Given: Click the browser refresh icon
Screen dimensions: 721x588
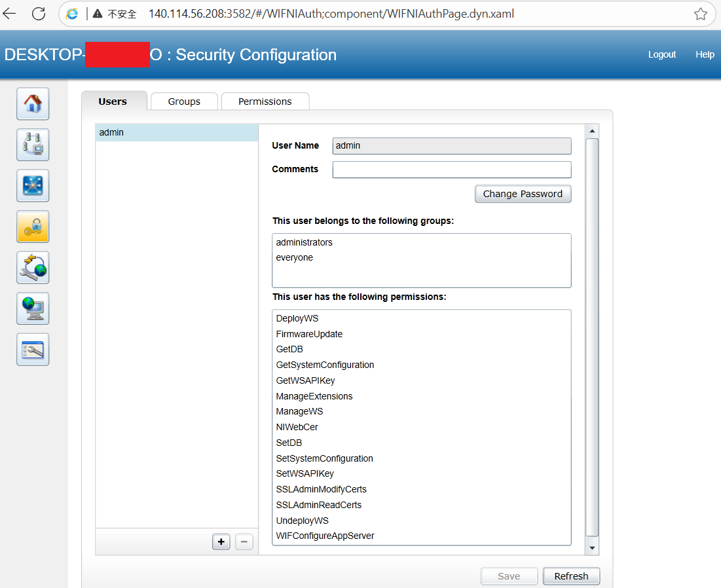Looking at the screenshot, I should pyautogui.click(x=39, y=14).
